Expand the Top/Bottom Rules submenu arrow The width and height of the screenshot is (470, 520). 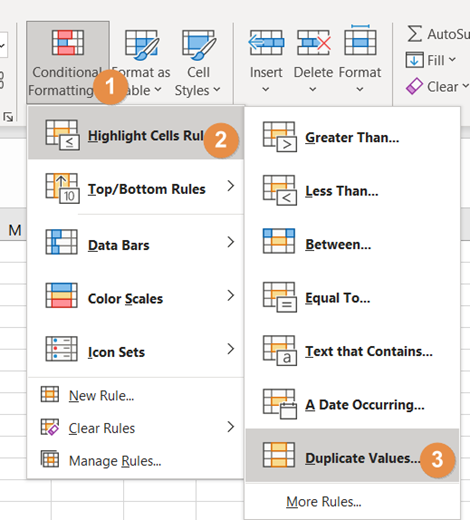point(231,186)
